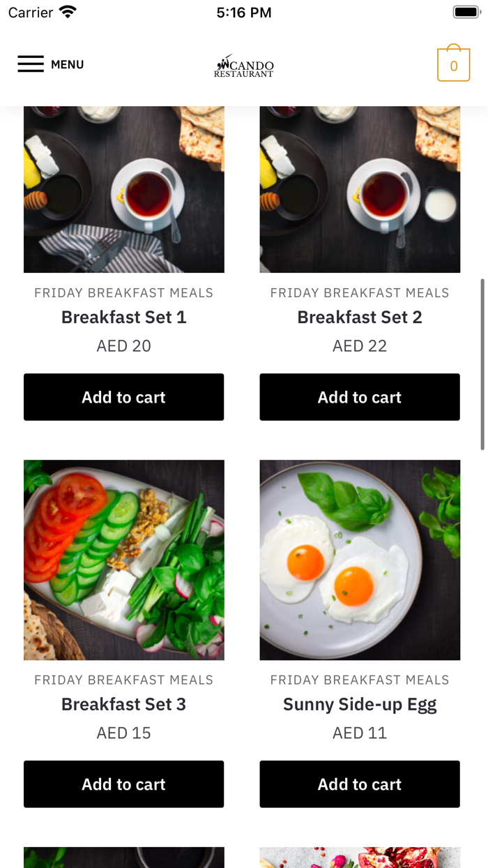Click the MENU text label
The height and width of the screenshot is (868, 488).
(68, 64)
